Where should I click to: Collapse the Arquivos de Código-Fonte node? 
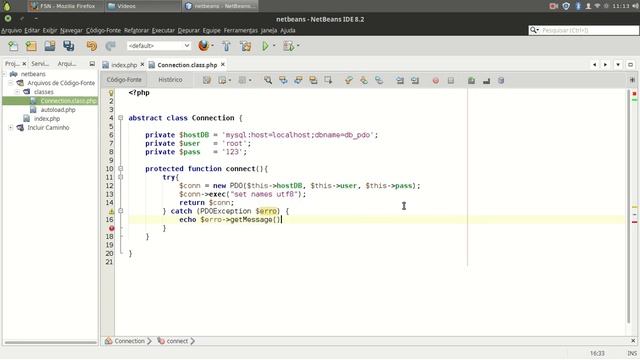click(x=11, y=83)
